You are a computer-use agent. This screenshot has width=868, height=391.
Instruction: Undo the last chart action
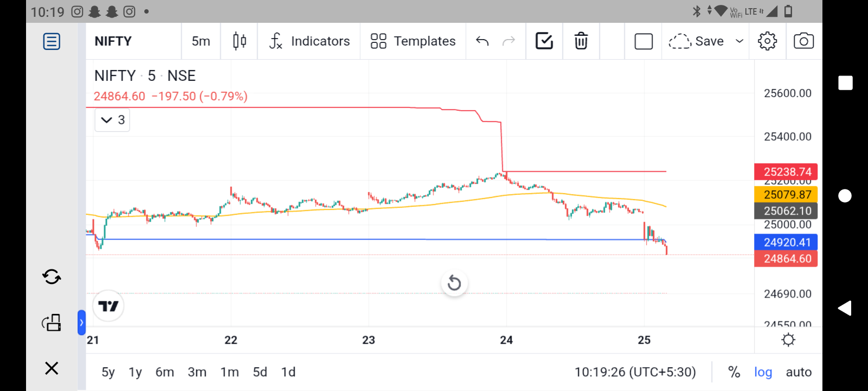pos(482,41)
